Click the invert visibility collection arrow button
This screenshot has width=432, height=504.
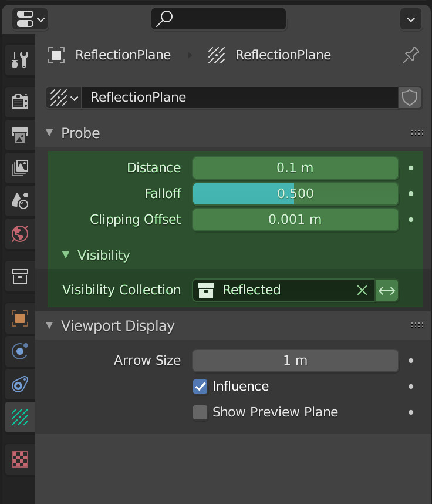(x=387, y=291)
